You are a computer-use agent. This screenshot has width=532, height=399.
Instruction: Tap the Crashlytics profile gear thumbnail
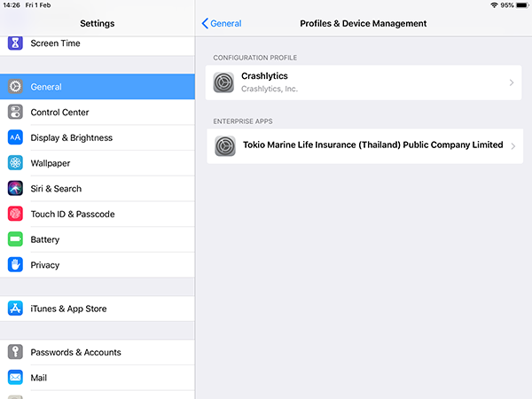(x=223, y=82)
